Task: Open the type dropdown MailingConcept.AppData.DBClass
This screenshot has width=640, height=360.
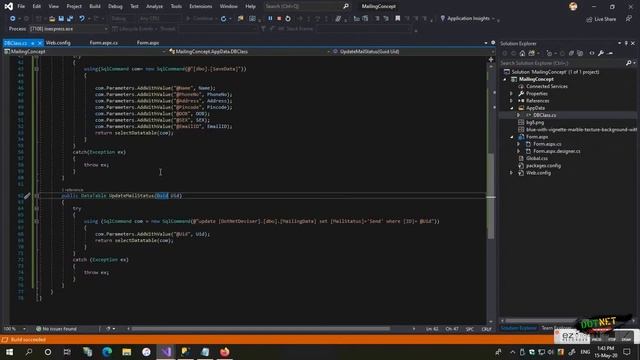Action: (x=249, y=52)
